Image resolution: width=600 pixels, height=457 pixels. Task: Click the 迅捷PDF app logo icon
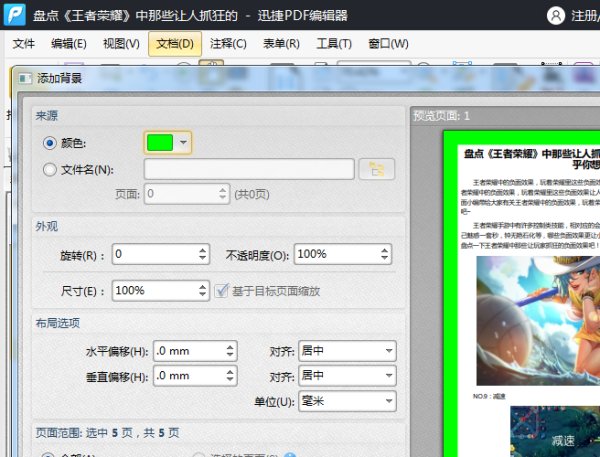(x=15, y=15)
